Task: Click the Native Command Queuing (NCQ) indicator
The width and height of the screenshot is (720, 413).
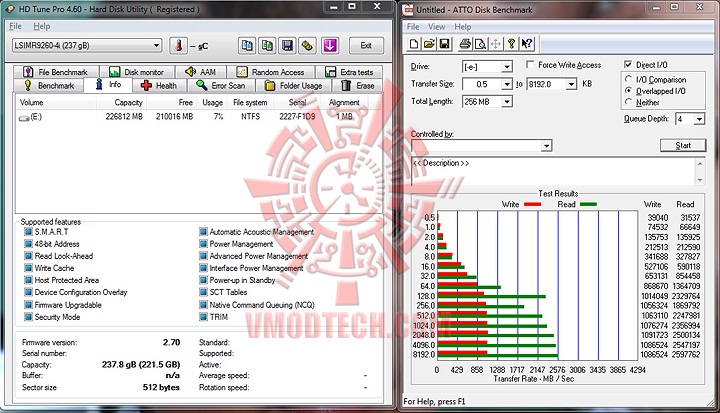Action: [203, 305]
